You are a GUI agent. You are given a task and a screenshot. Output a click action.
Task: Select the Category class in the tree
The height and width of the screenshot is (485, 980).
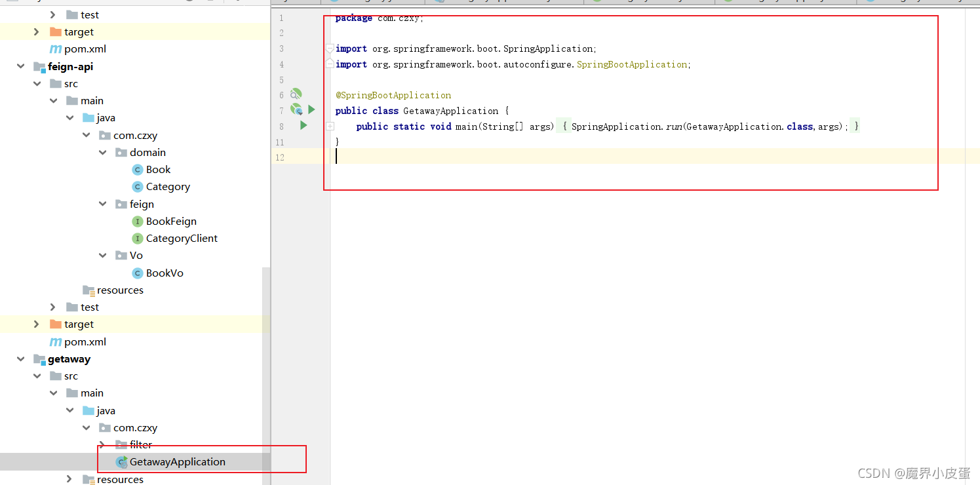(x=168, y=187)
